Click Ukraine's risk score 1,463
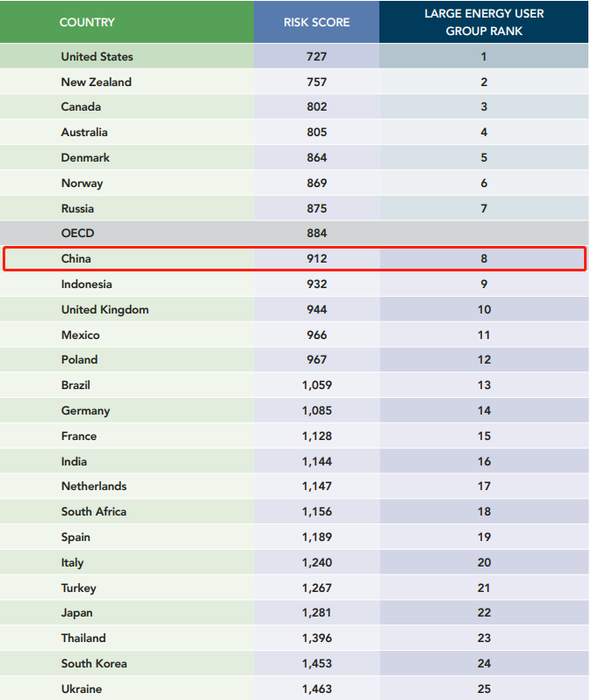The width and height of the screenshot is (591, 700). pyautogui.click(x=317, y=689)
